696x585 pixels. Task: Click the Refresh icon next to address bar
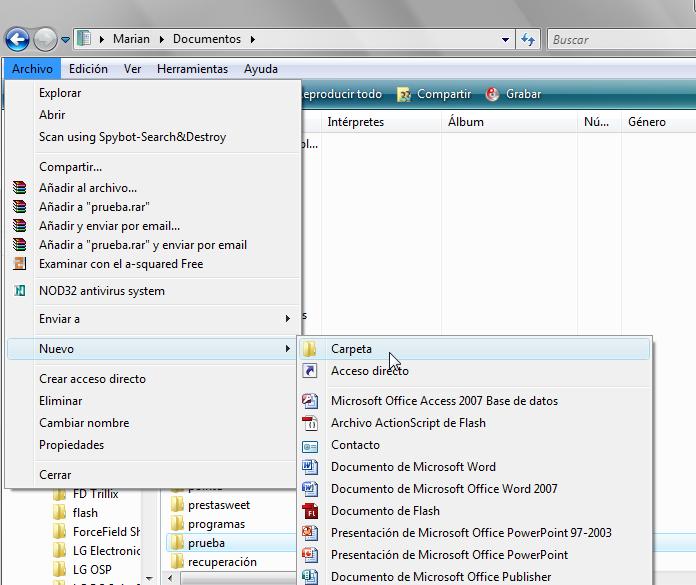(528, 40)
